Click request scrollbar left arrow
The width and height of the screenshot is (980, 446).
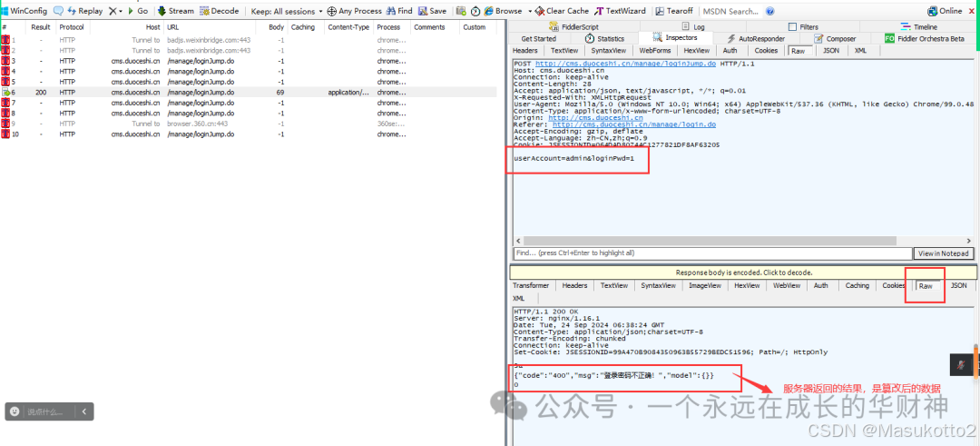[x=518, y=241]
